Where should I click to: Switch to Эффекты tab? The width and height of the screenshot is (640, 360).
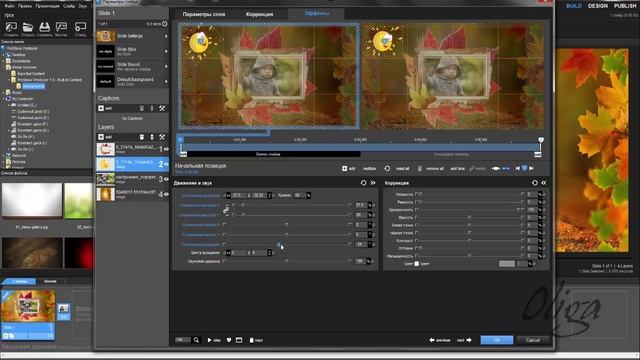(317, 13)
